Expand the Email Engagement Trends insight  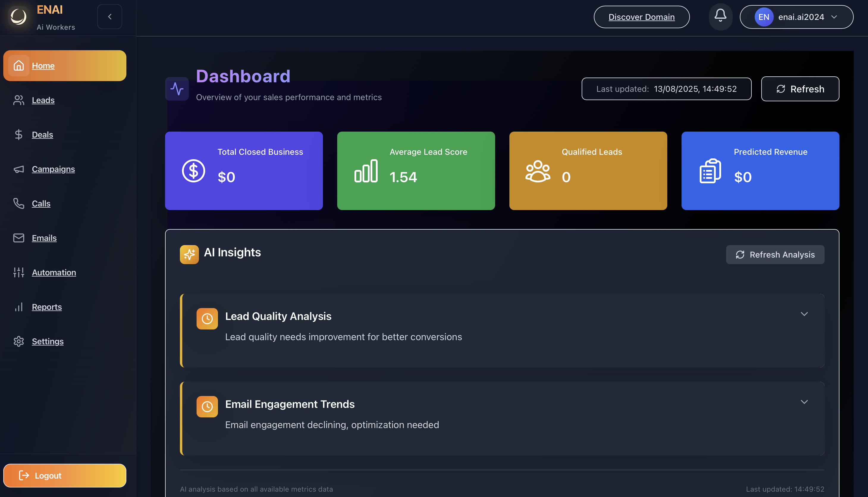click(x=804, y=402)
